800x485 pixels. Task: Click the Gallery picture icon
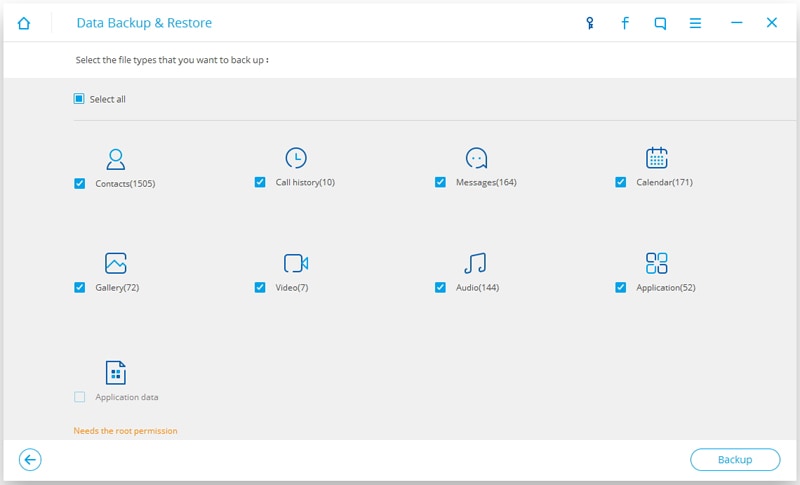click(116, 263)
